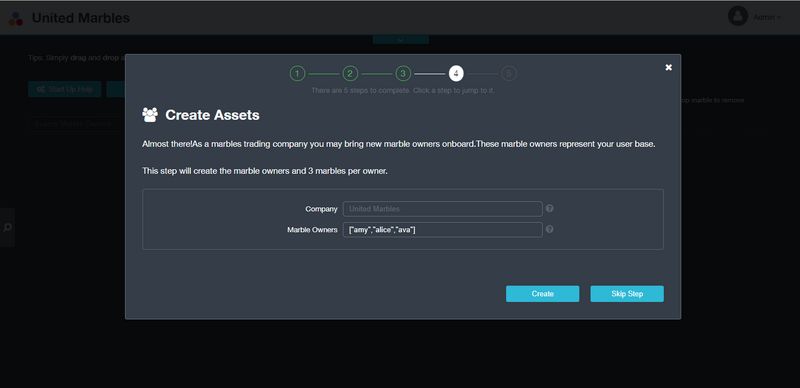800x388 pixels.
Task: Open the Admin user dropdown
Action: point(767,17)
